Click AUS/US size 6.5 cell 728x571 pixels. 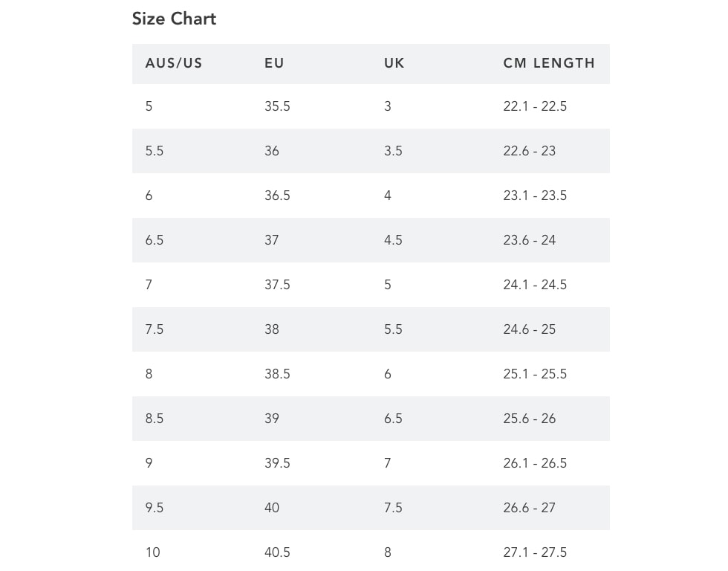pyautogui.click(x=155, y=240)
